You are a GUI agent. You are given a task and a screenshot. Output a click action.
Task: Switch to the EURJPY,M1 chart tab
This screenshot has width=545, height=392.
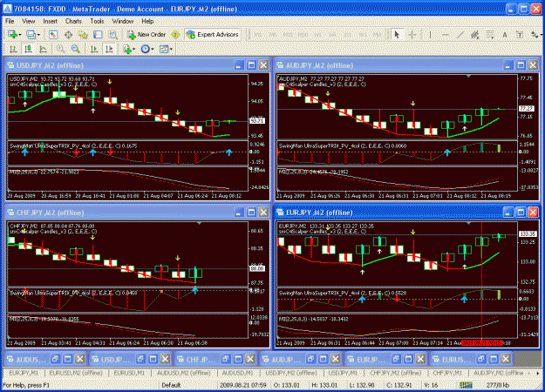coord(24,373)
